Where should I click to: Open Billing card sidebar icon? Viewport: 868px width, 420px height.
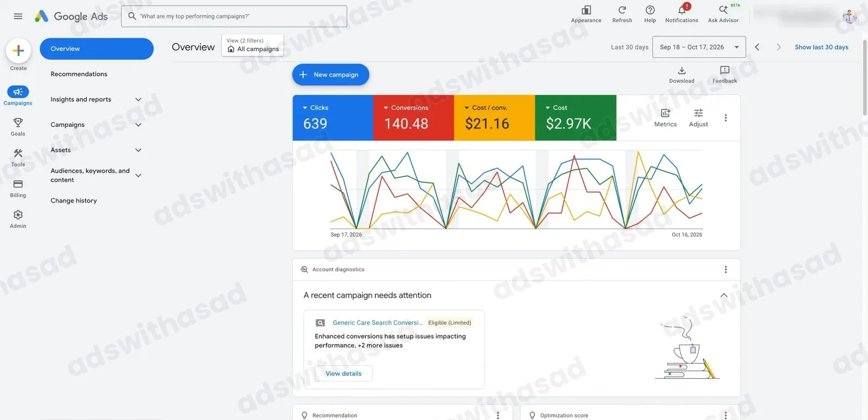click(18, 184)
